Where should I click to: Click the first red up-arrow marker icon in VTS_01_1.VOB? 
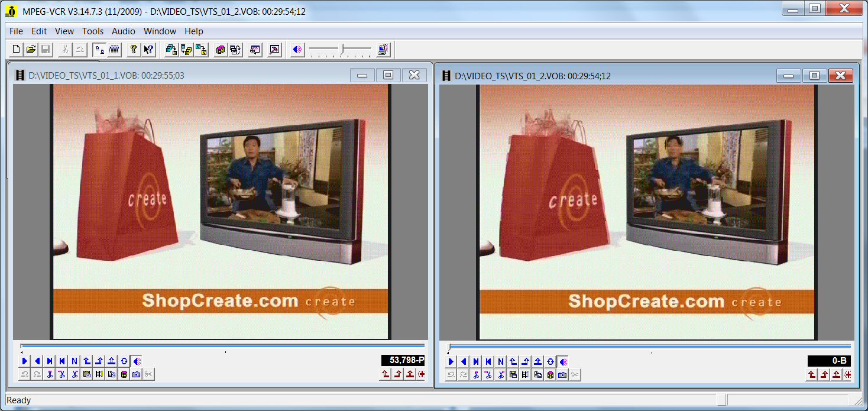coord(386,374)
